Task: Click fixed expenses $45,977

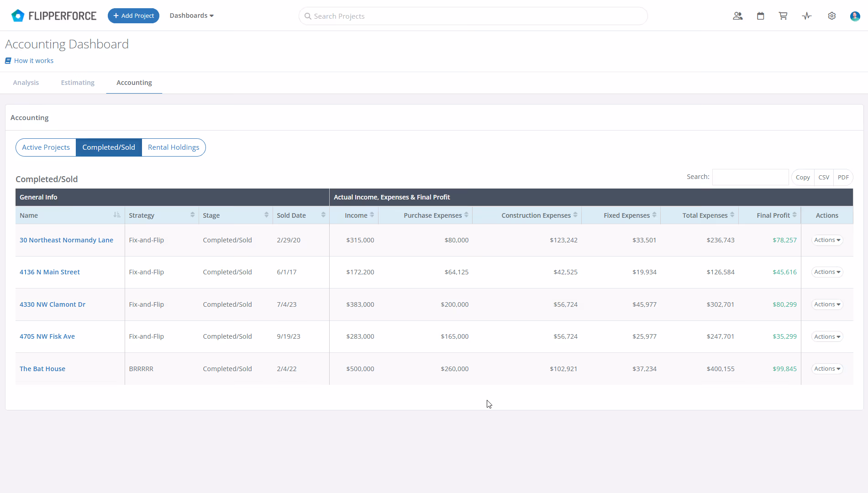Action: (644, 304)
